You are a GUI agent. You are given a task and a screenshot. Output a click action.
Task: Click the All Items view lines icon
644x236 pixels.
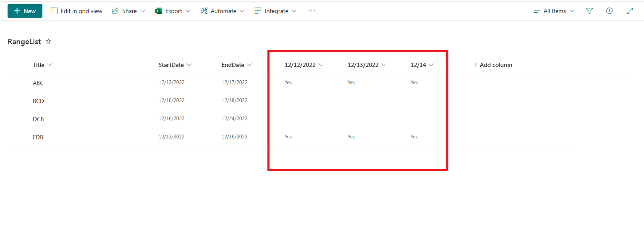537,11
